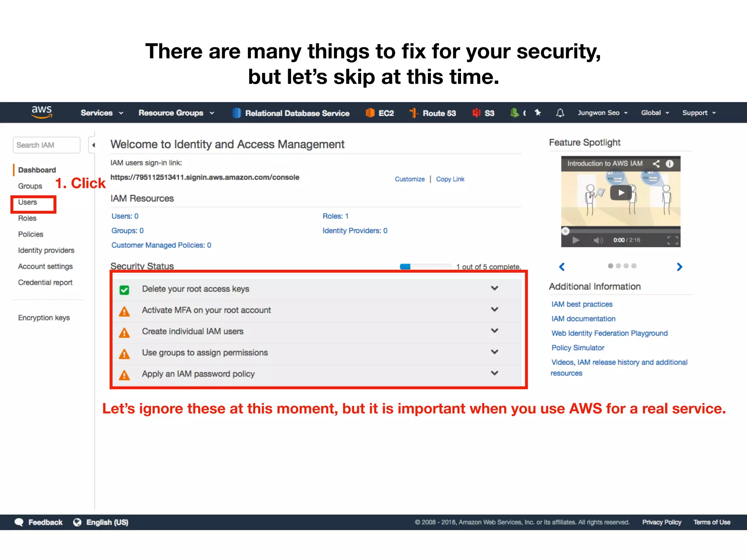Open the Services dropdown menu

(x=102, y=113)
